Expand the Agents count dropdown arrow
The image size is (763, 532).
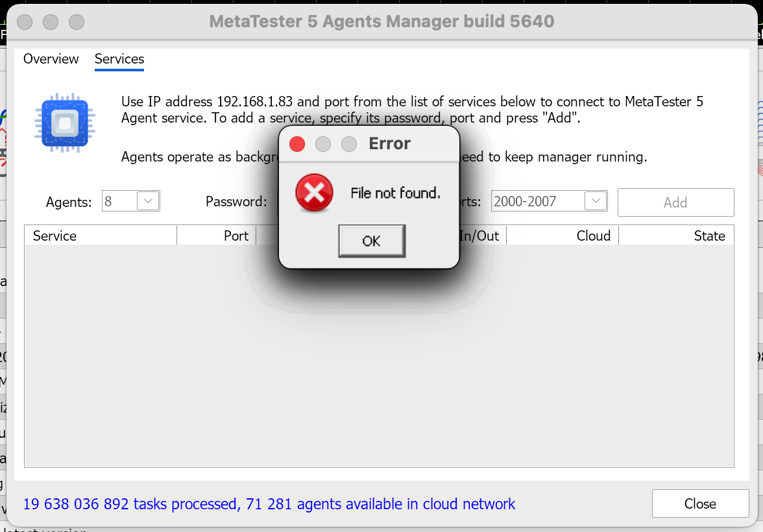(x=149, y=201)
